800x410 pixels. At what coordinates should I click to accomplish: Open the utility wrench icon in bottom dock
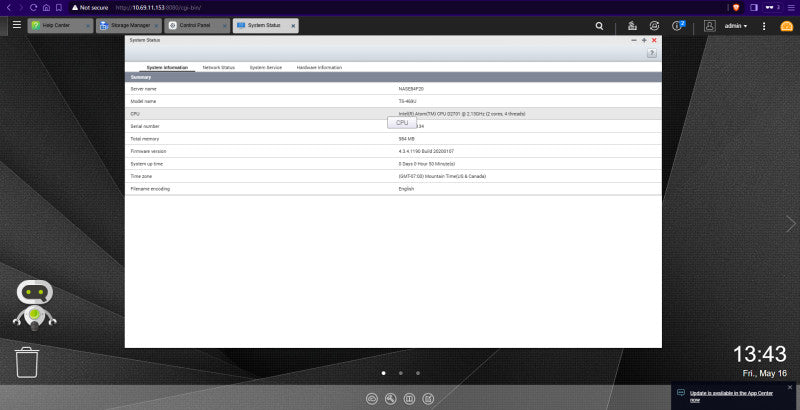[x=391, y=399]
